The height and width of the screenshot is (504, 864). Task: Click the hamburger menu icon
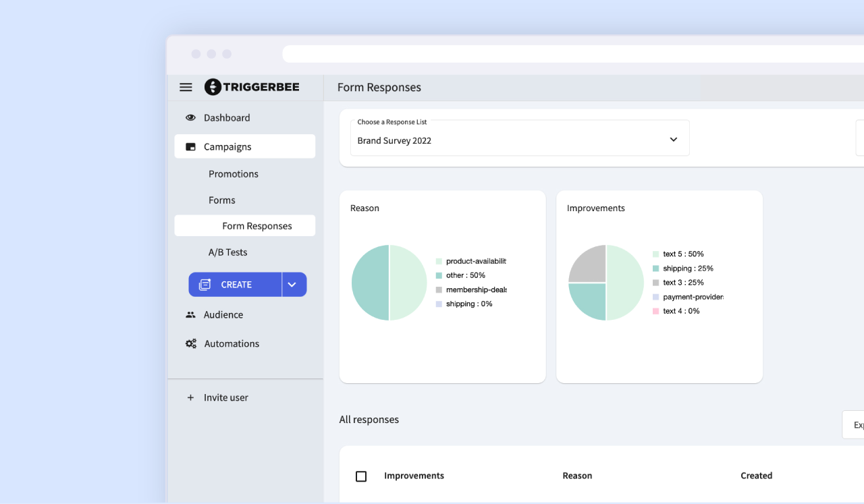186,87
